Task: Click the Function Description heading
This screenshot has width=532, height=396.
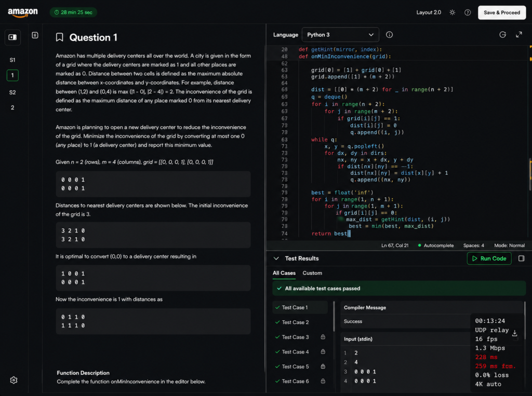Action: pyautogui.click(x=83, y=373)
